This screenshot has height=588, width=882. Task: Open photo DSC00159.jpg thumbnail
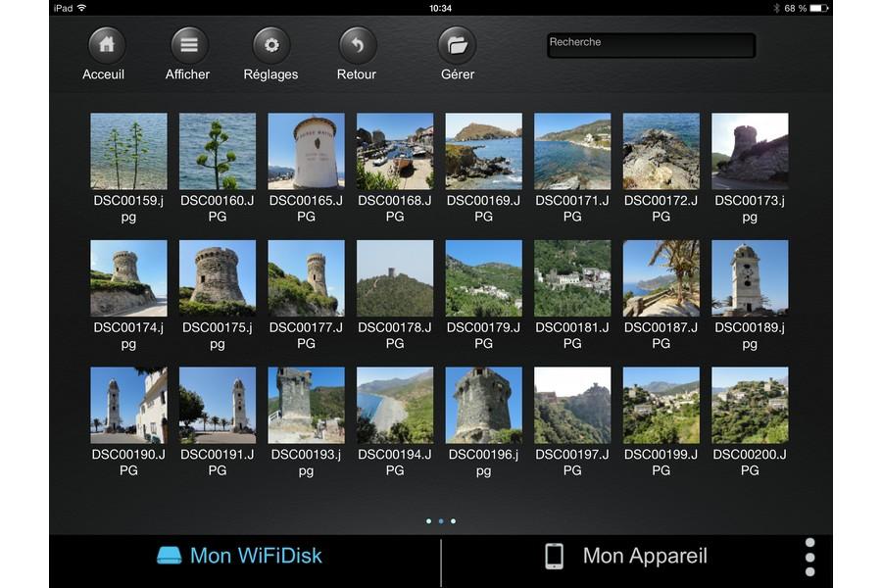click(128, 151)
